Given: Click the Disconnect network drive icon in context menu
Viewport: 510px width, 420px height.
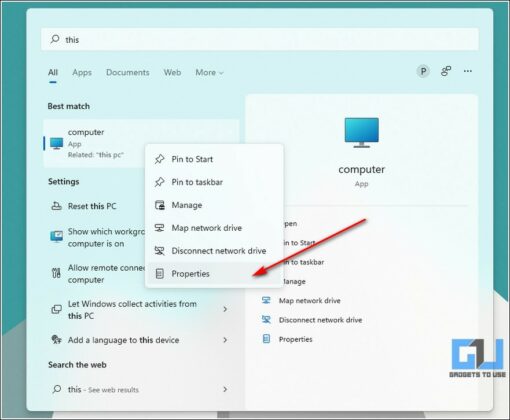Looking at the screenshot, I should [160, 251].
